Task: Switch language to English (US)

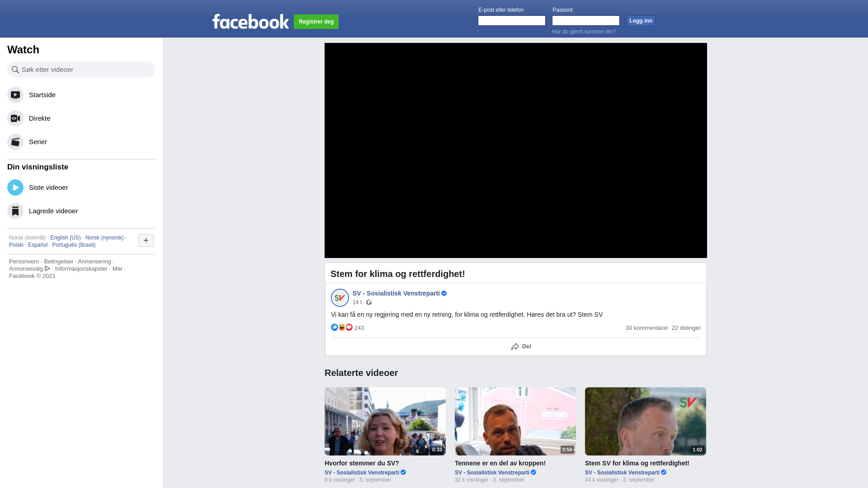Action: pos(66,238)
